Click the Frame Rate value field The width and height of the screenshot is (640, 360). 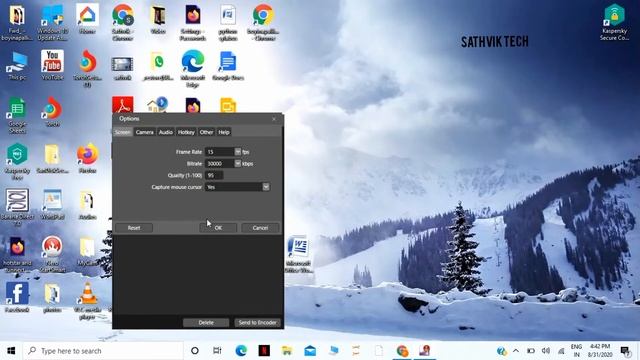[x=220, y=152]
